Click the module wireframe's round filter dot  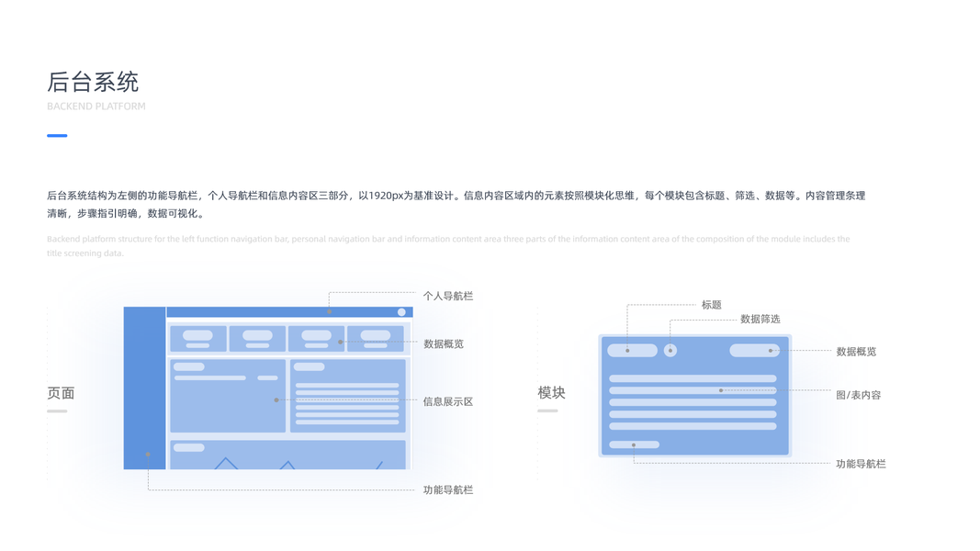[670, 351]
